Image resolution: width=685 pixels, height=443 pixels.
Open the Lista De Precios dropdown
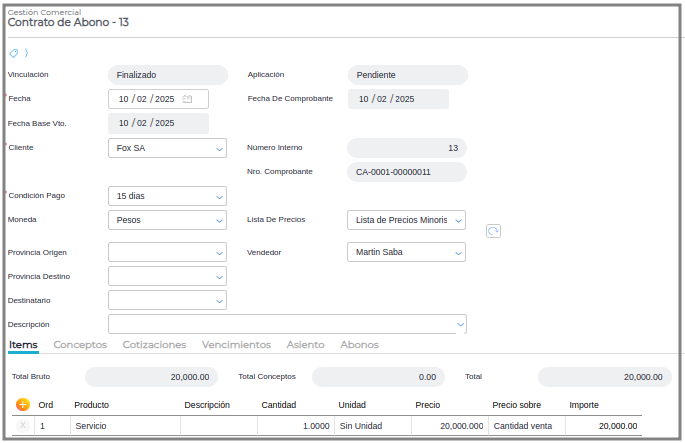click(x=458, y=220)
